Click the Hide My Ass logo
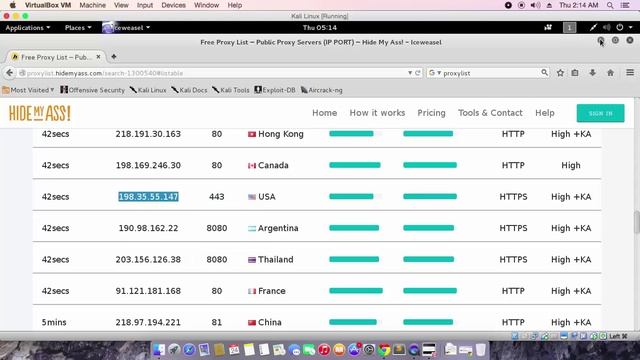Viewport: 640px width, 360px height. point(40,113)
